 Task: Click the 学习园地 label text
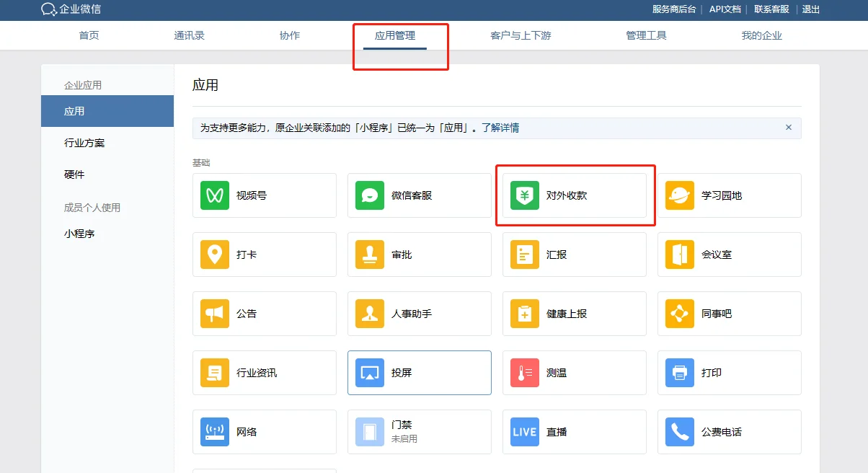point(722,195)
